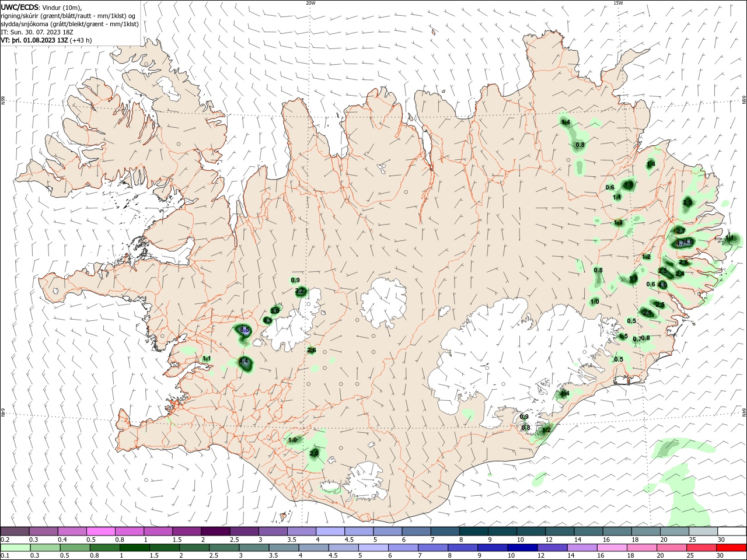The height and width of the screenshot is (560, 747).
Task: Click the bright red swatch ending the lower legend
Action: 732,547
